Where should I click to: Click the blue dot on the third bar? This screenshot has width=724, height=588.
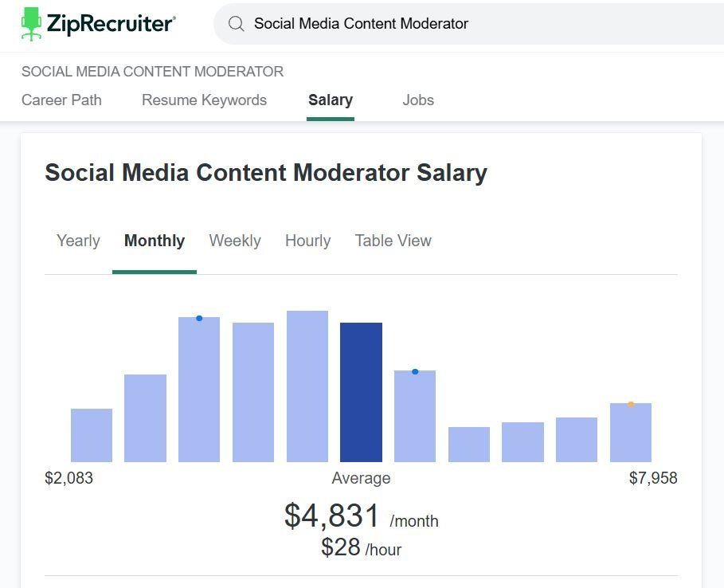pyautogui.click(x=199, y=318)
